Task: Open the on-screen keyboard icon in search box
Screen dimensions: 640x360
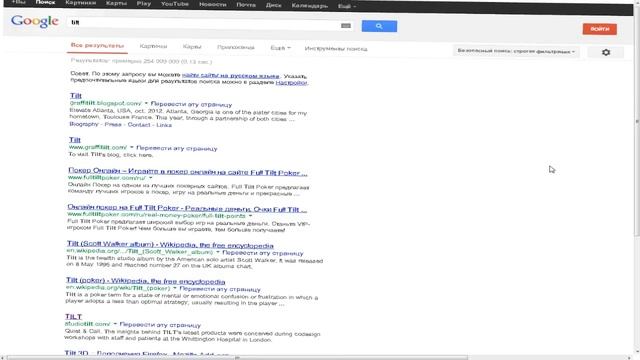Action: (x=346, y=25)
